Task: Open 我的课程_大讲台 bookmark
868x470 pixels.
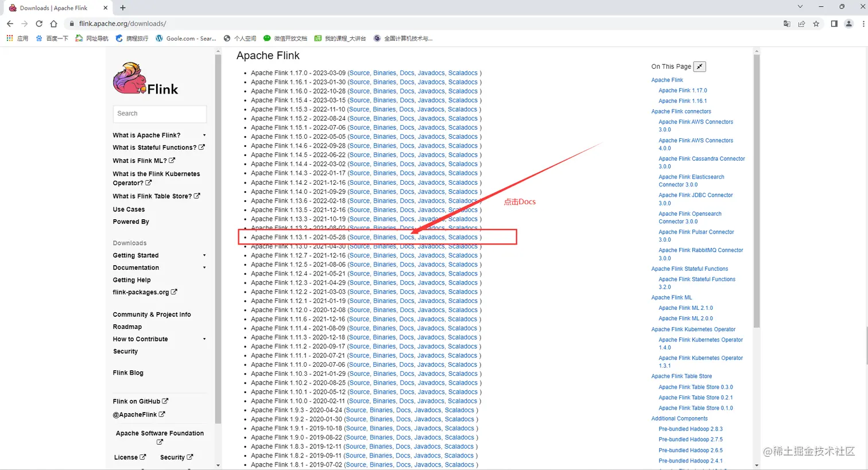Action: click(x=340, y=38)
